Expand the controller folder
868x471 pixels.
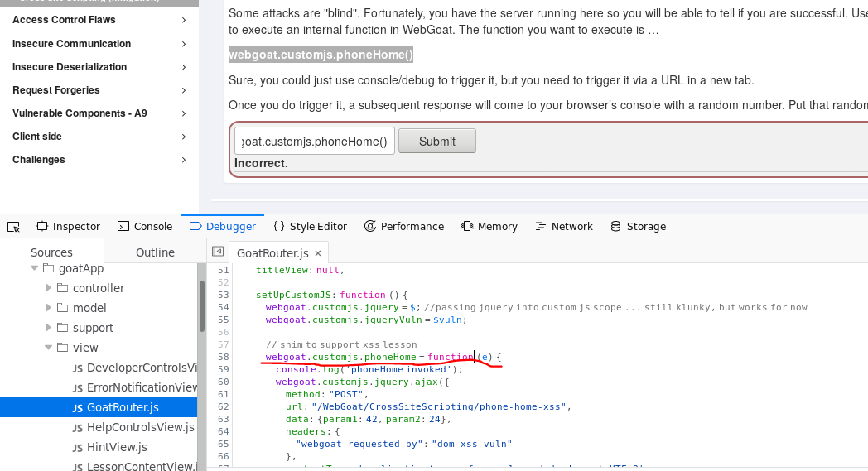pyautogui.click(x=48, y=288)
